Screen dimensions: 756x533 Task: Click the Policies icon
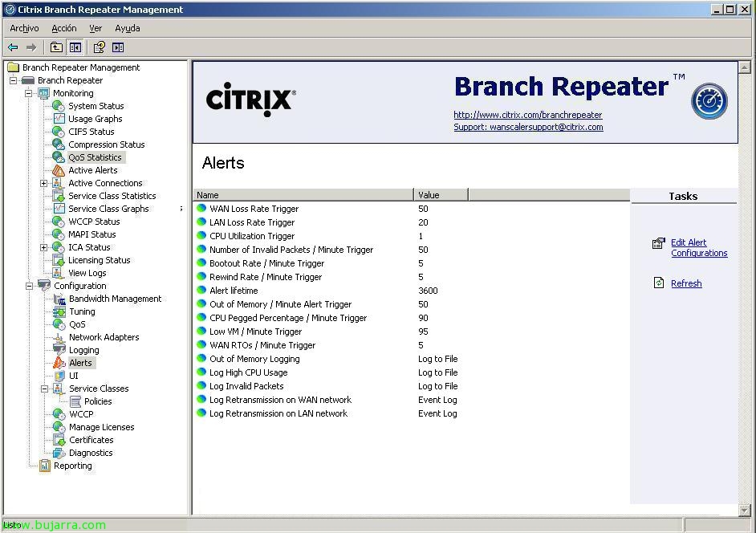pyautogui.click(x=75, y=401)
